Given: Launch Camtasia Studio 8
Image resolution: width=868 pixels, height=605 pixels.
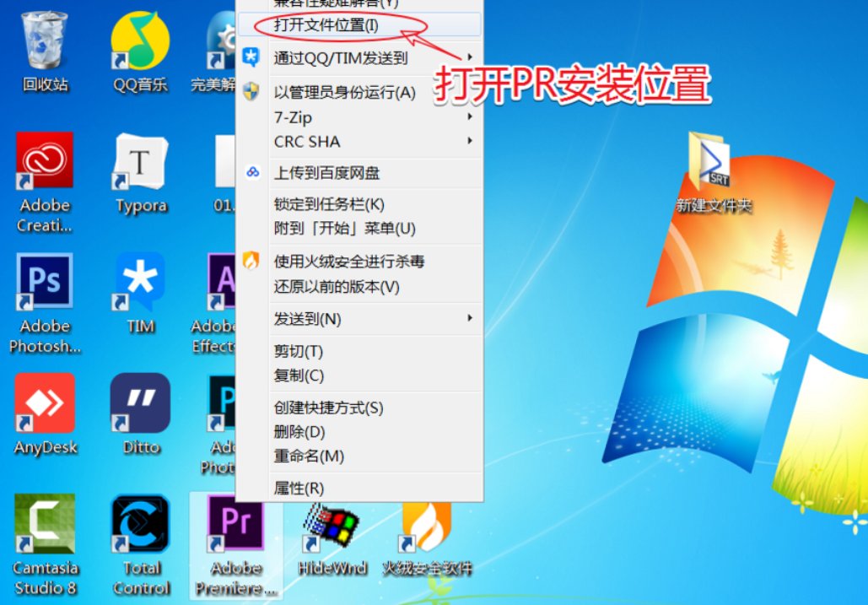Looking at the screenshot, I should 44,523.
